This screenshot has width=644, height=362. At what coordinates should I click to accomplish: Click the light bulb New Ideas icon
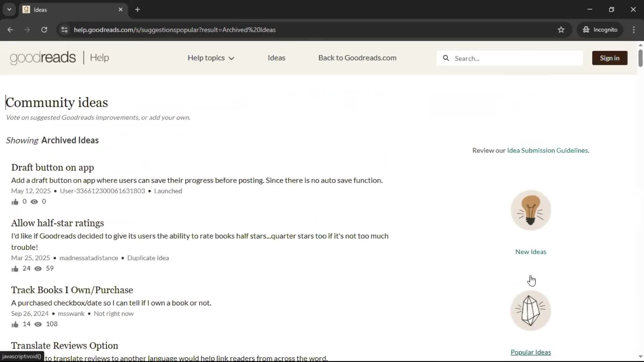pos(531,210)
